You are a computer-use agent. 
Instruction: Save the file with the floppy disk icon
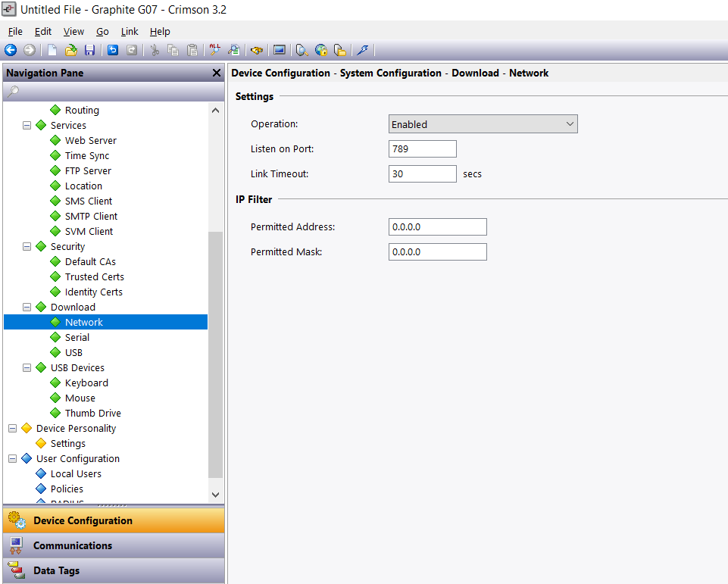[x=89, y=50]
